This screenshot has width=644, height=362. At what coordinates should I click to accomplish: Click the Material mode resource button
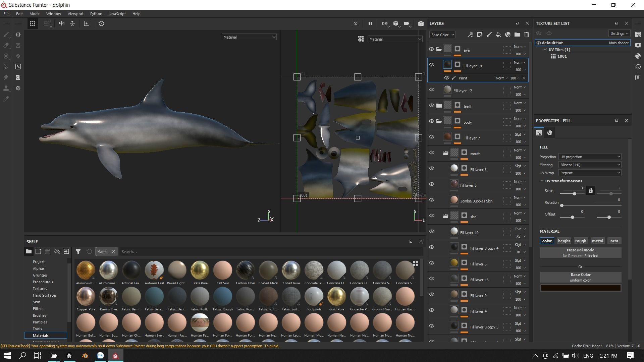click(x=580, y=253)
